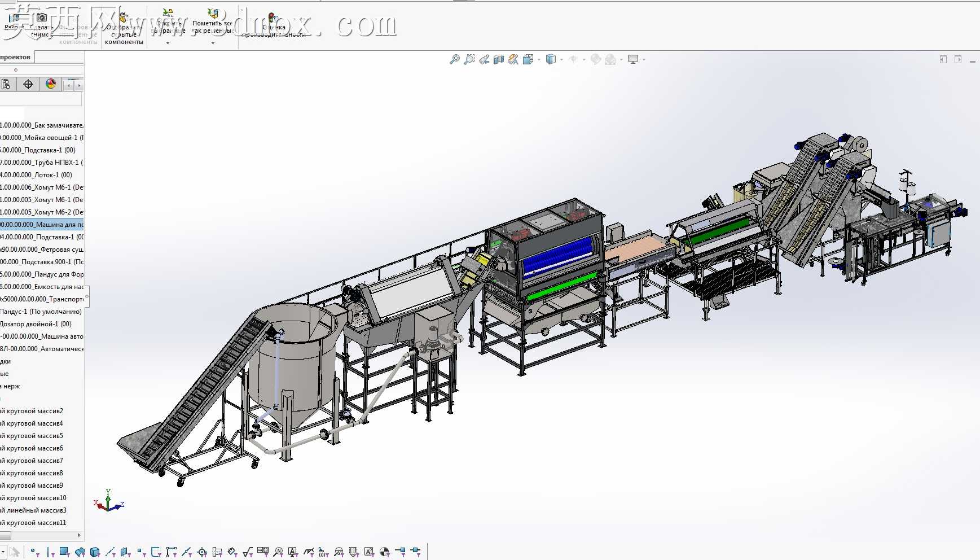Open selection filter toolbar options dropdown
The image size is (980, 560).
pos(3,552)
